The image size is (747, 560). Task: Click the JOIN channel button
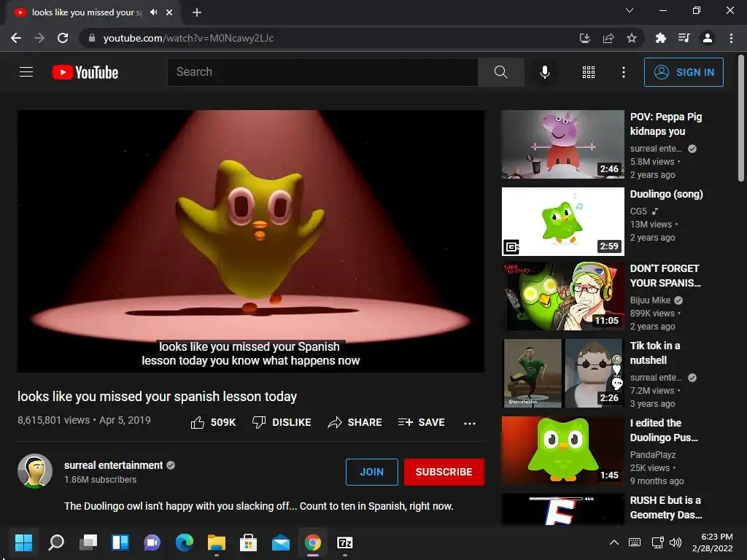(x=371, y=472)
